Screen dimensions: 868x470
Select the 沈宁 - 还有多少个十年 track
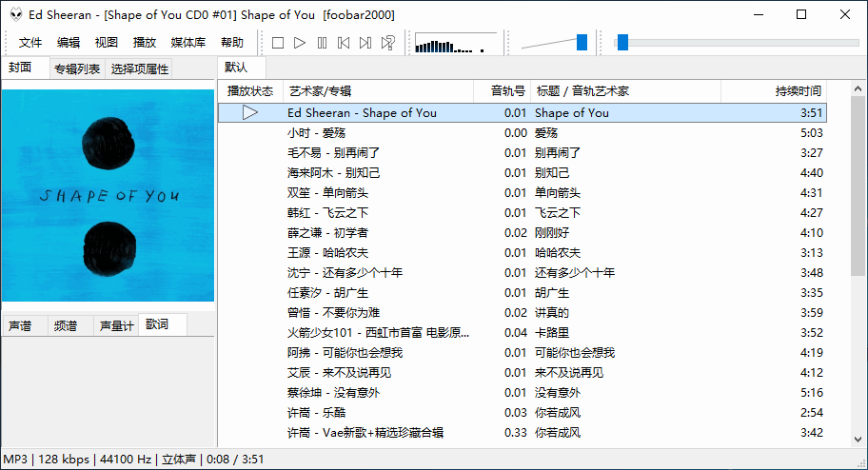point(523,273)
